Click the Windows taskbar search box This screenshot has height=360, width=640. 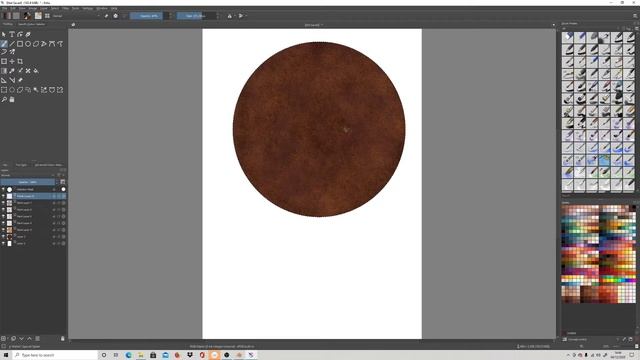55,355
